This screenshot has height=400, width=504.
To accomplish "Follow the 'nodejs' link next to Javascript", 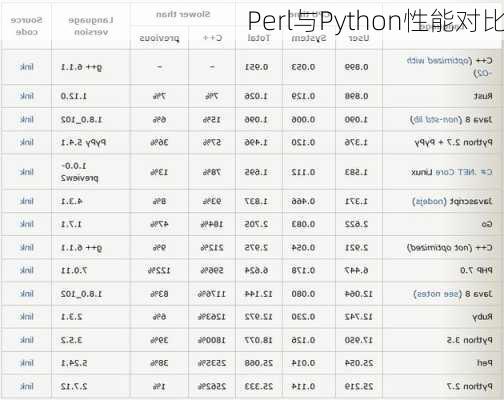I will (x=429, y=201).
